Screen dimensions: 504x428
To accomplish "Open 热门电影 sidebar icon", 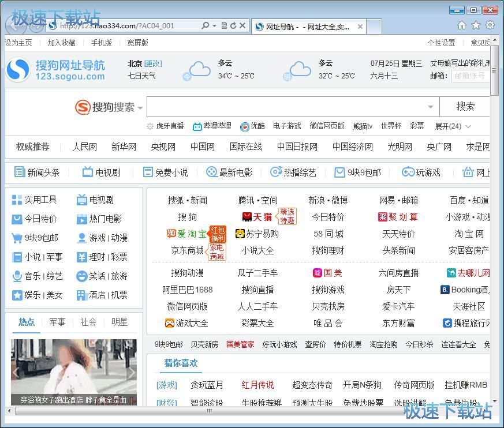I will [81, 219].
